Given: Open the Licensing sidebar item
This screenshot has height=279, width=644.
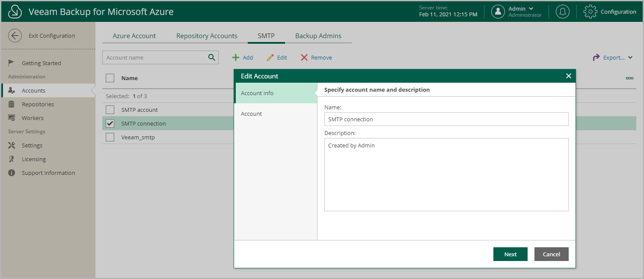Looking at the screenshot, I should 34,159.
